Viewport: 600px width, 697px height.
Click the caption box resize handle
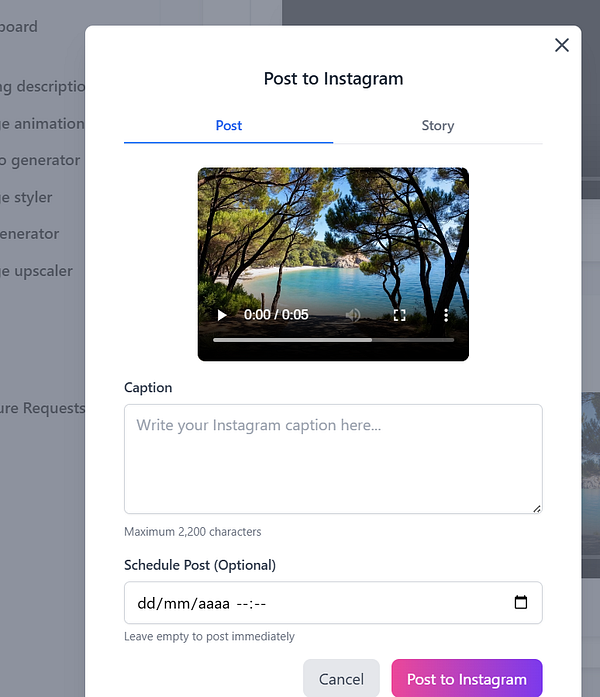pyautogui.click(x=537, y=509)
